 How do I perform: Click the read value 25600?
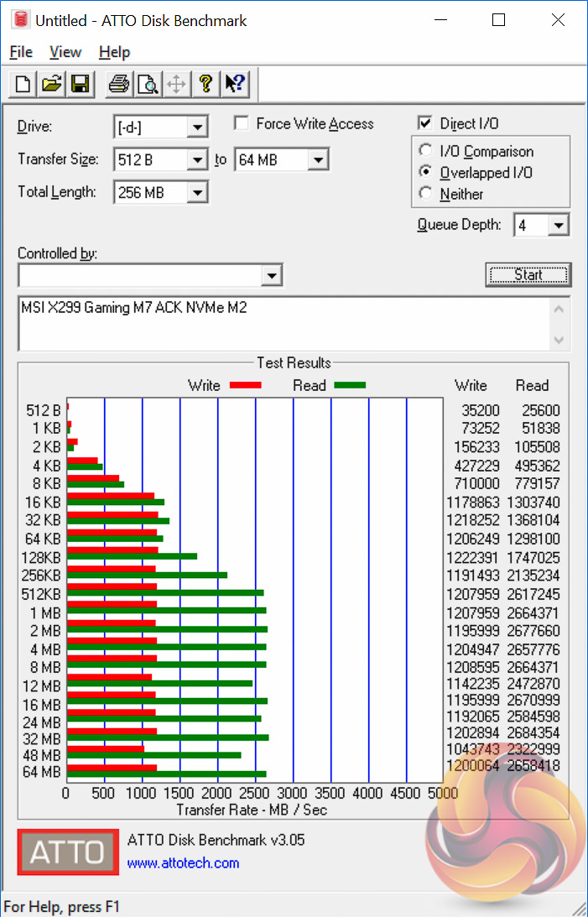541,410
